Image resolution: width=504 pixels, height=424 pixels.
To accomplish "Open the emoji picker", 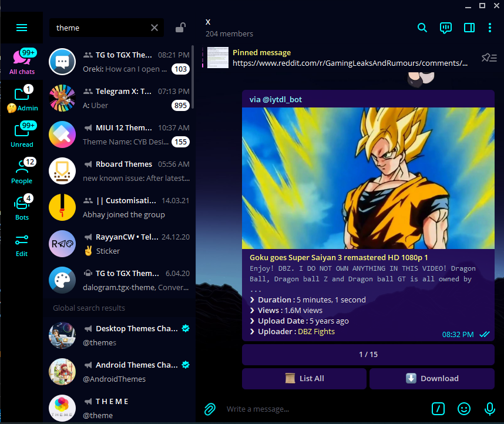I will point(464,409).
